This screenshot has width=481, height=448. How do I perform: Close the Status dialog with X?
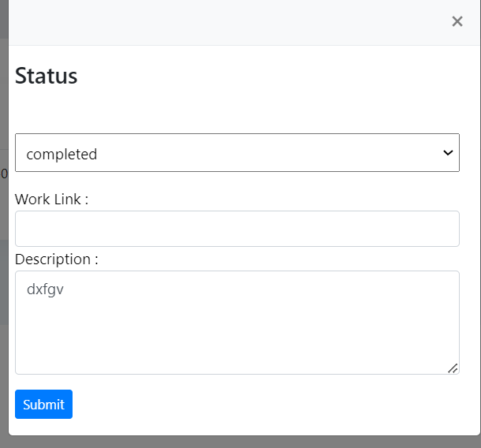pos(457,21)
